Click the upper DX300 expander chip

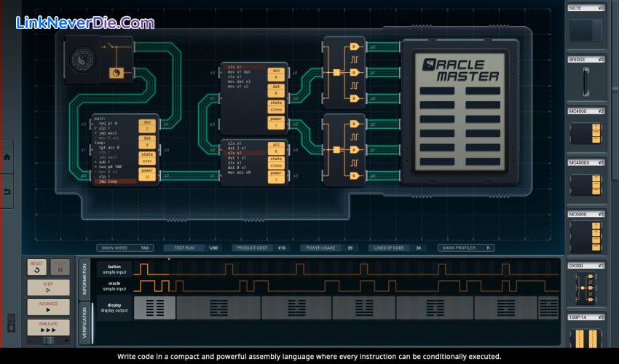(x=344, y=72)
